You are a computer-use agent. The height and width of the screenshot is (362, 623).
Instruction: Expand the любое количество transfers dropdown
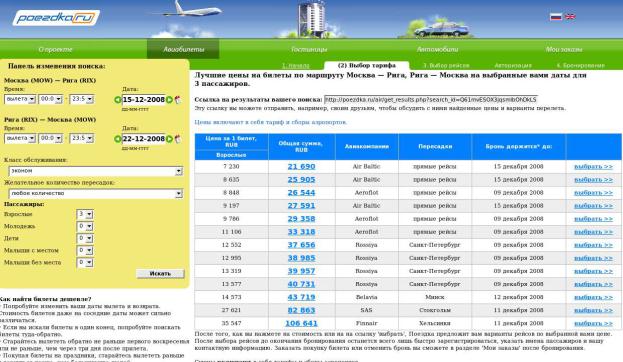coord(95,194)
